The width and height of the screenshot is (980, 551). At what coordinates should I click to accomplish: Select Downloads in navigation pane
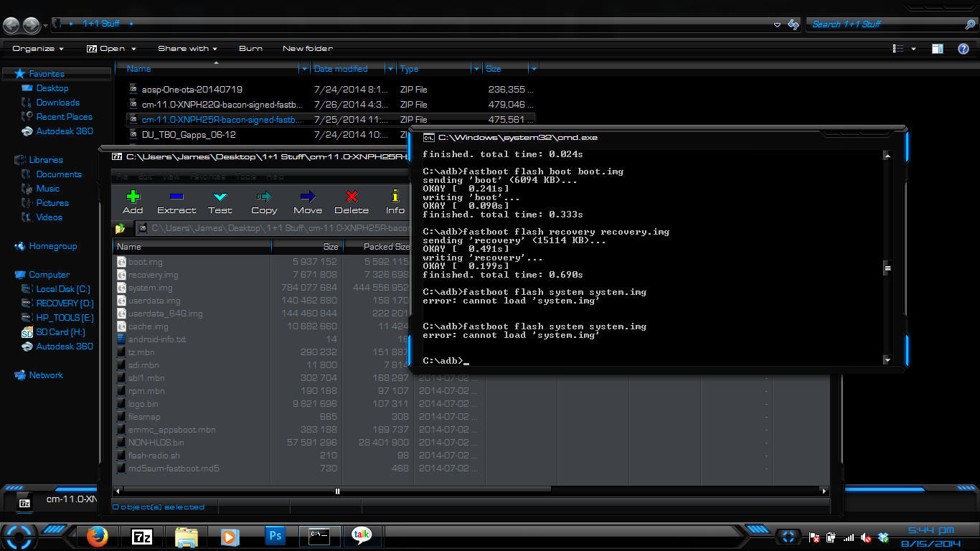[57, 103]
